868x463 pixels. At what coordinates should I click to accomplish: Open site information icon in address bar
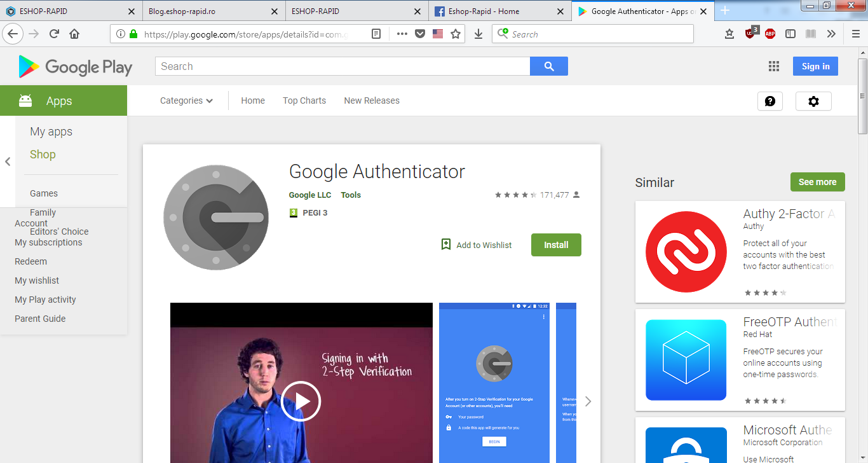119,34
